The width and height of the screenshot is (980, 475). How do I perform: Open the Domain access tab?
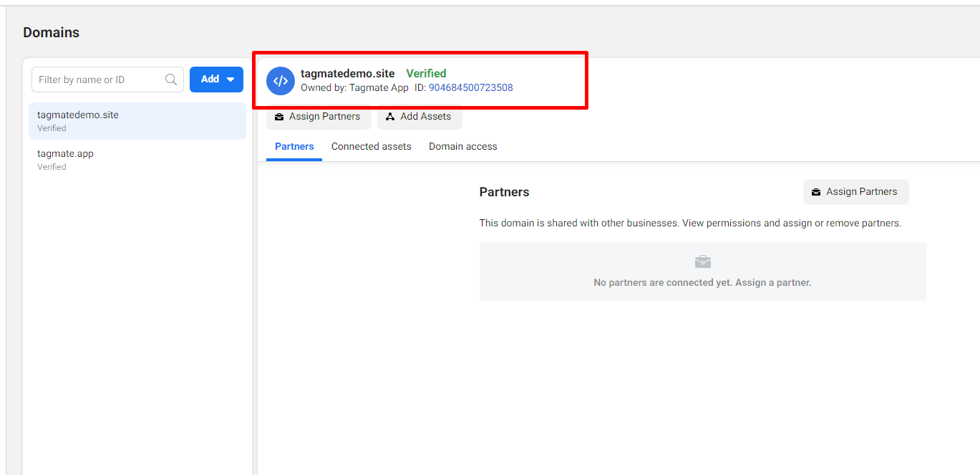[463, 146]
